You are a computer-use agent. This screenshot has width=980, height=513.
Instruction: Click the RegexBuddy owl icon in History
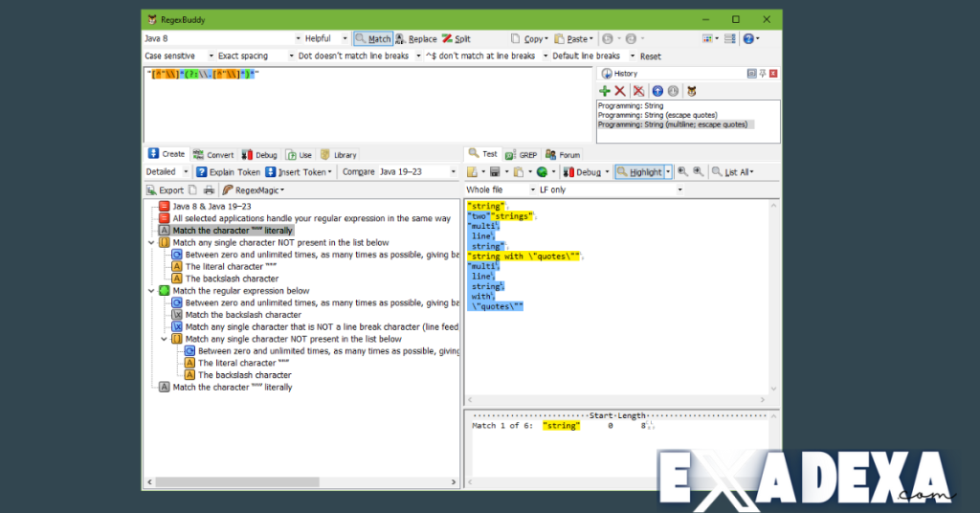[x=692, y=91]
